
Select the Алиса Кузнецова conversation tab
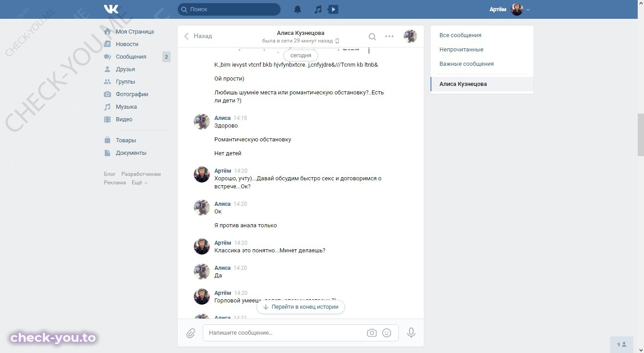point(482,84)
